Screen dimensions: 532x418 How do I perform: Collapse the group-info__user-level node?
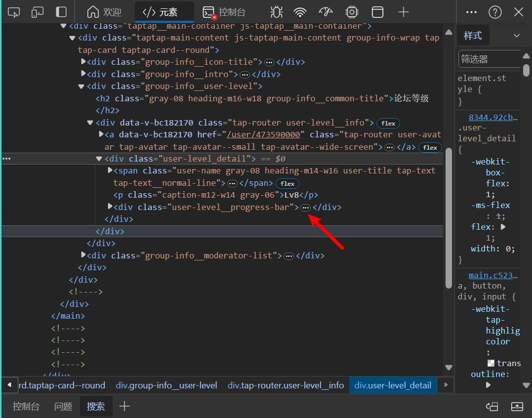point(81,86)
